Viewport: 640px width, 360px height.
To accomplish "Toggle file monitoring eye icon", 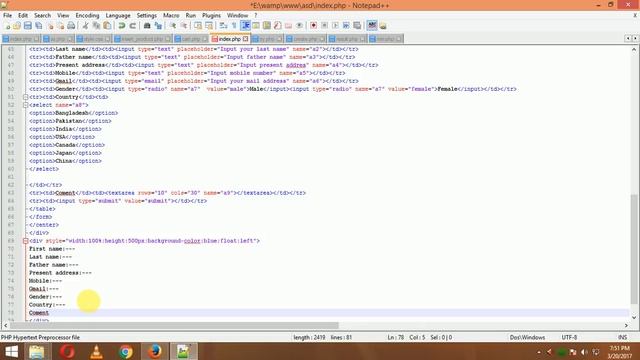I will click(x=299, y=26).
